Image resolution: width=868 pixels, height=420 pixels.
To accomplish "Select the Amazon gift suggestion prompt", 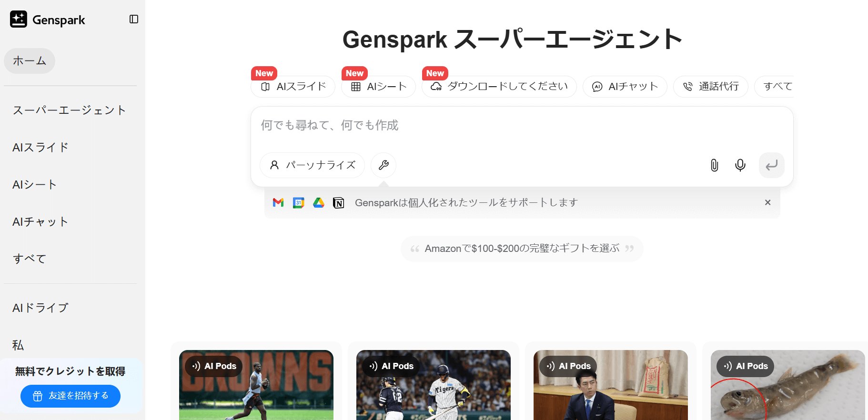I will 522,249.
